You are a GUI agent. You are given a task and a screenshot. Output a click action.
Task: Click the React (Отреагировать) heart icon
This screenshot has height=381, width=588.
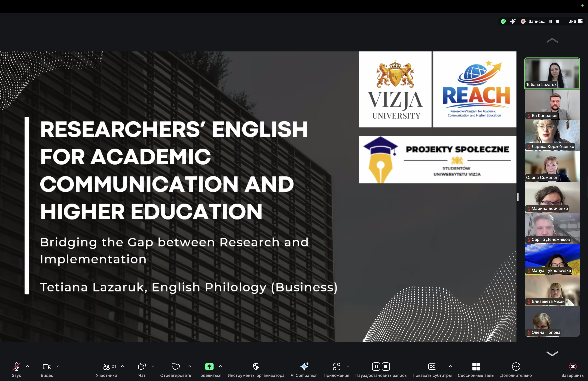175,366
